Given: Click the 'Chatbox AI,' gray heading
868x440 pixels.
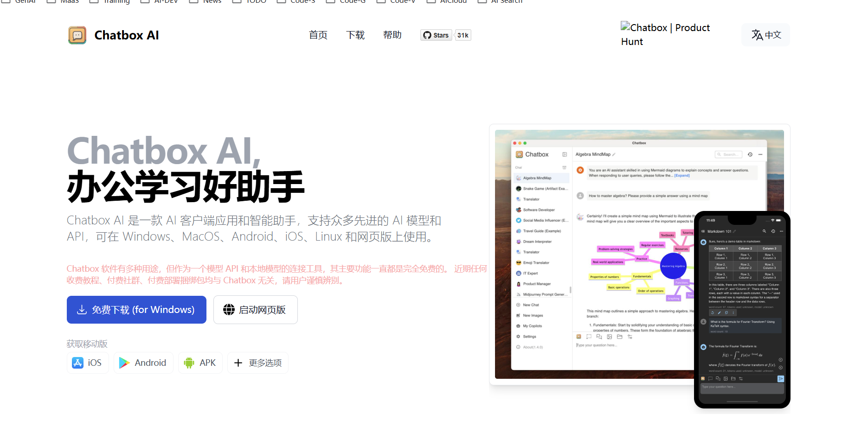Looking at the screenshot, I should [x=164, y=151].
